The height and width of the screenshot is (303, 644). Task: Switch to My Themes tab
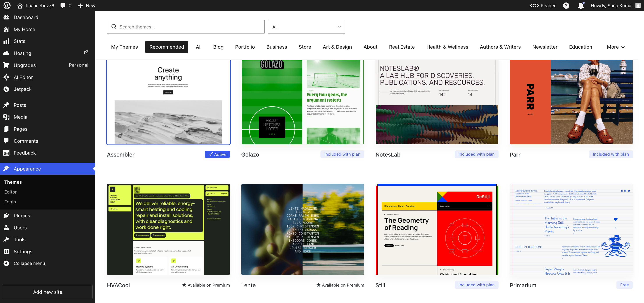(124, 47)
